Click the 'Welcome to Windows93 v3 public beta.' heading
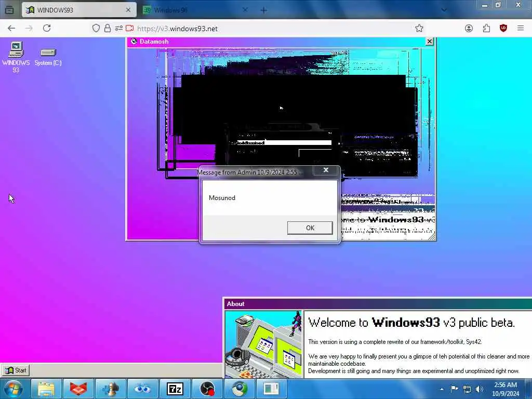Screen dimensions: 532x399 411,322
